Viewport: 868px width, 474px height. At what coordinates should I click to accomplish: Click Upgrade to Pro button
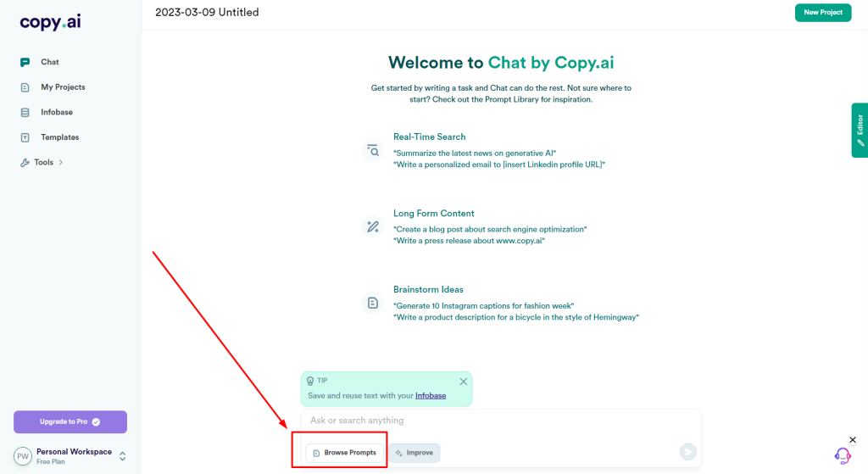(70, 422)
